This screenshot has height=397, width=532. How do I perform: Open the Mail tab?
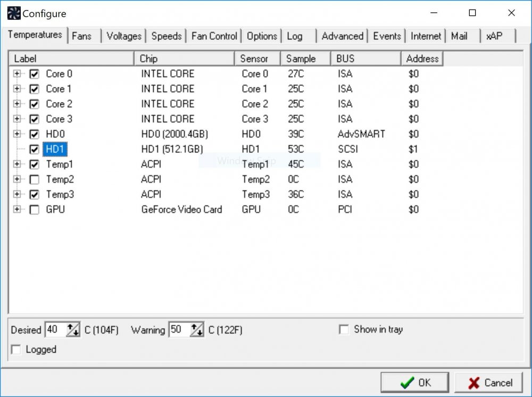tap(463, 36)
